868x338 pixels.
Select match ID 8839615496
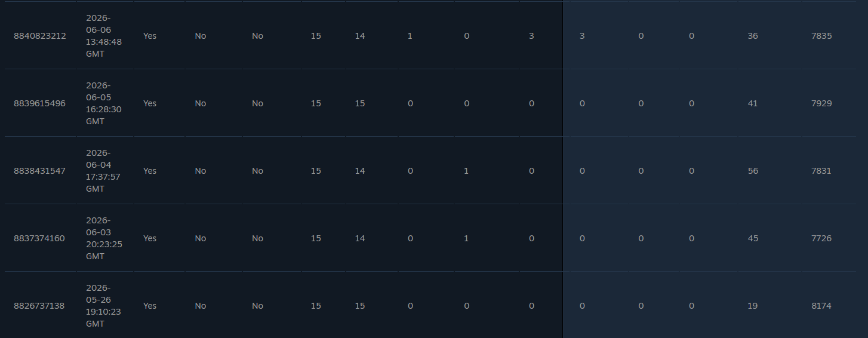40,103
